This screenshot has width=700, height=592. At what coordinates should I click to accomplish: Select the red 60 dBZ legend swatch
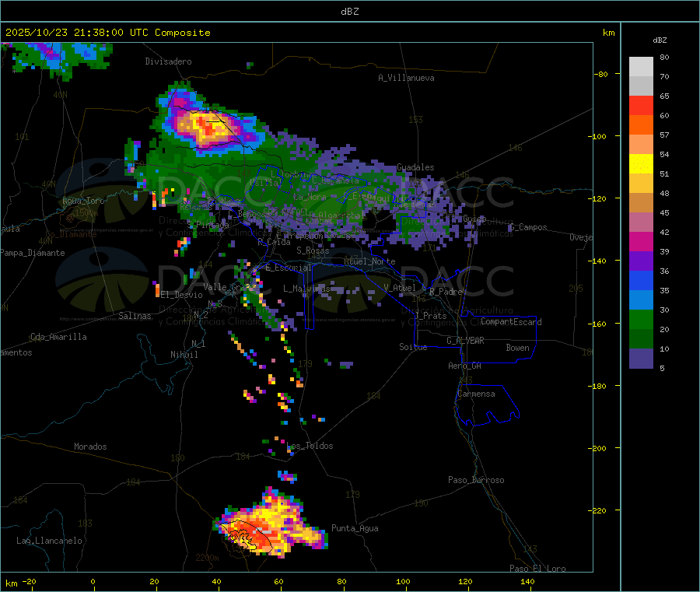(641, 105)
